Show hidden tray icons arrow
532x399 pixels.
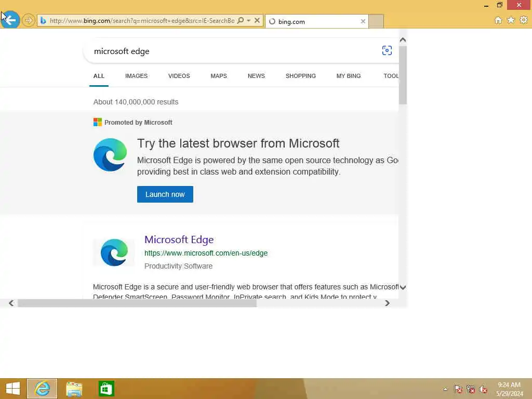(x=445, y=389)
